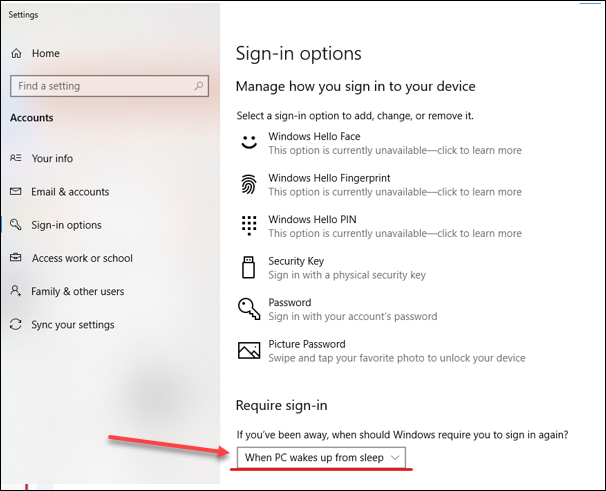
Task: Click the Access work or school briefcase icon
Action: tap(15, 257)
